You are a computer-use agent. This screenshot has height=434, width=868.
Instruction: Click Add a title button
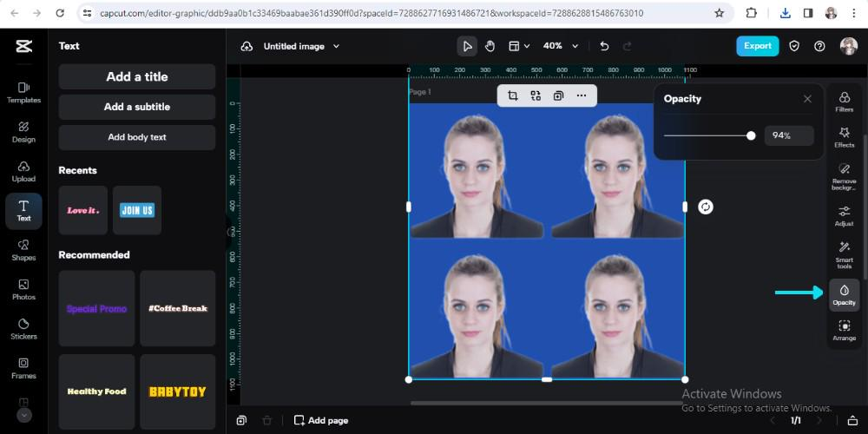[x=137, y=77]
